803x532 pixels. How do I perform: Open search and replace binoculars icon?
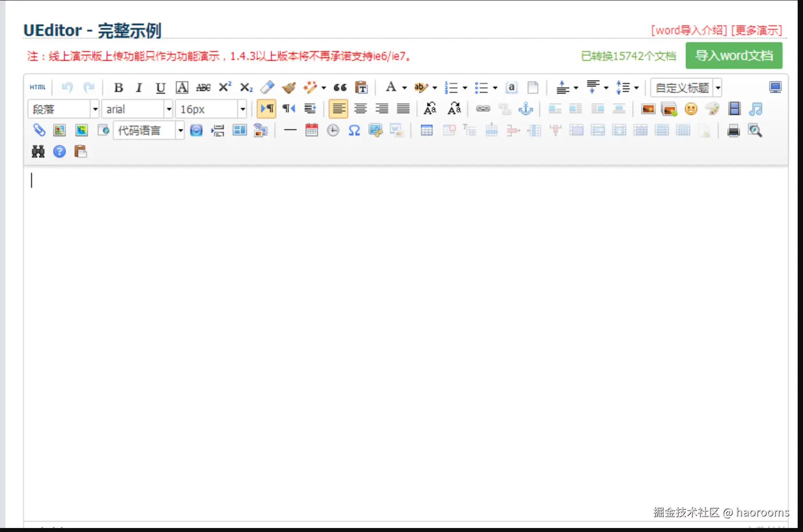[x=38, y=151]
